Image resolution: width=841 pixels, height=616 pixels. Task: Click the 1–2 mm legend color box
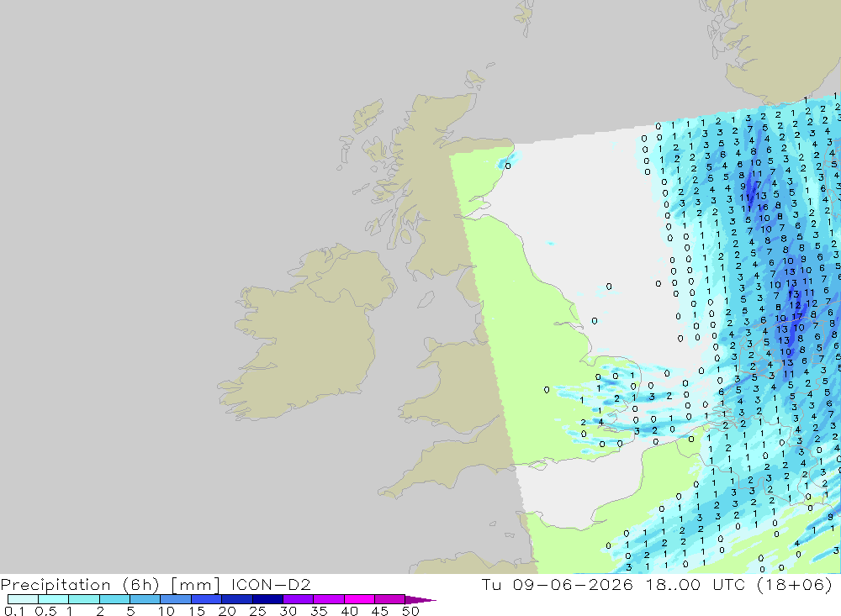point(84,599)
